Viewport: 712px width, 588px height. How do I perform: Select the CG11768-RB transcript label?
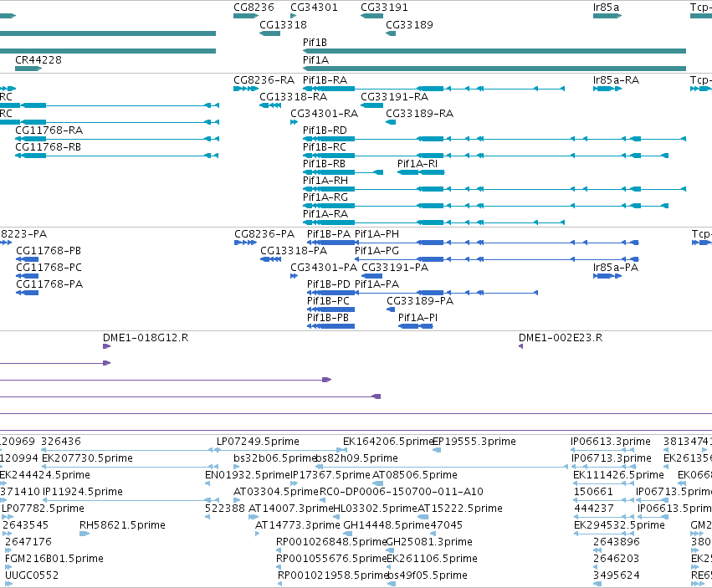click(x=49, y=147)
